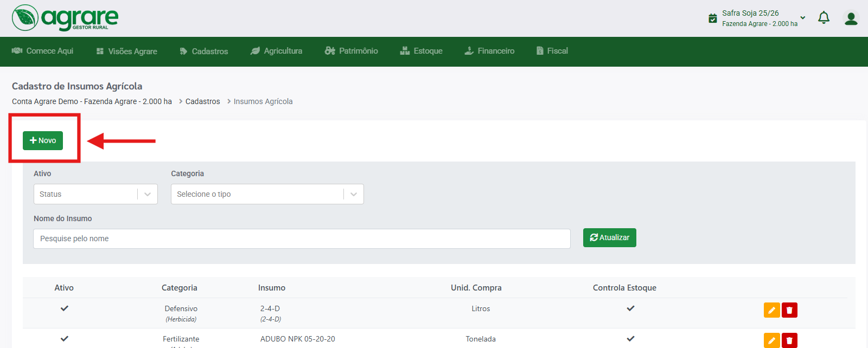Click the Ativo column header

coord(64,288)
